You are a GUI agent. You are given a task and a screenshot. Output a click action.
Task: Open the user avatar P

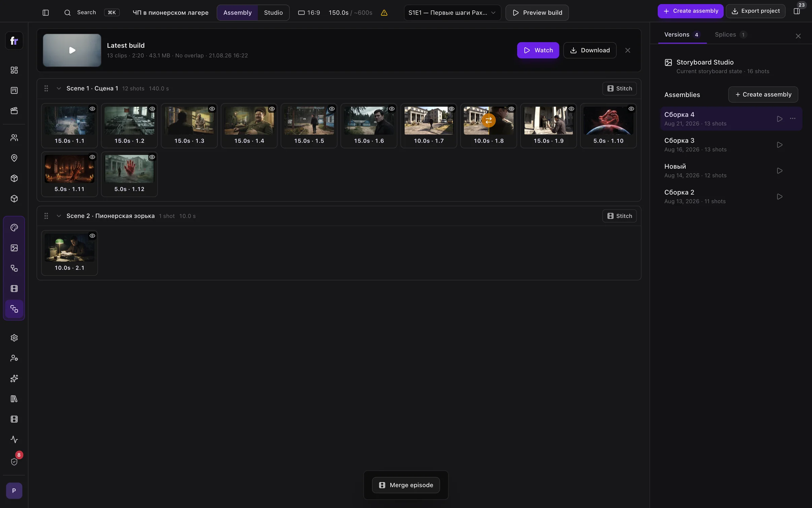(14, 491)
